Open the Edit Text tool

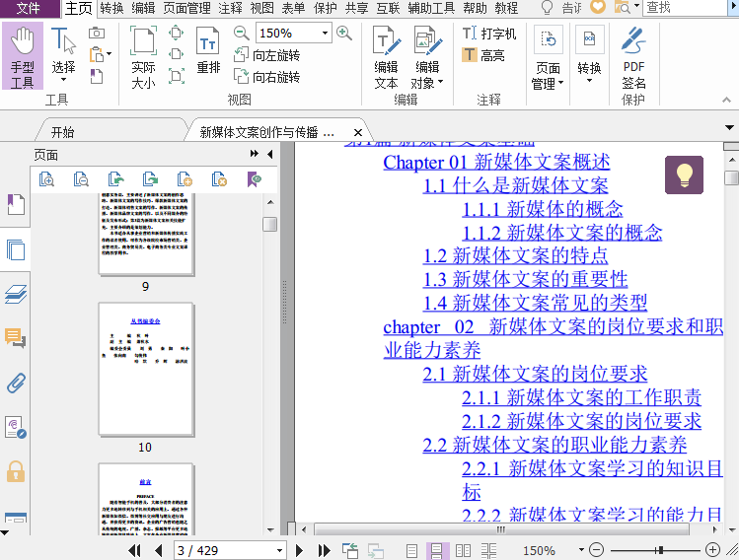[386, 57]
